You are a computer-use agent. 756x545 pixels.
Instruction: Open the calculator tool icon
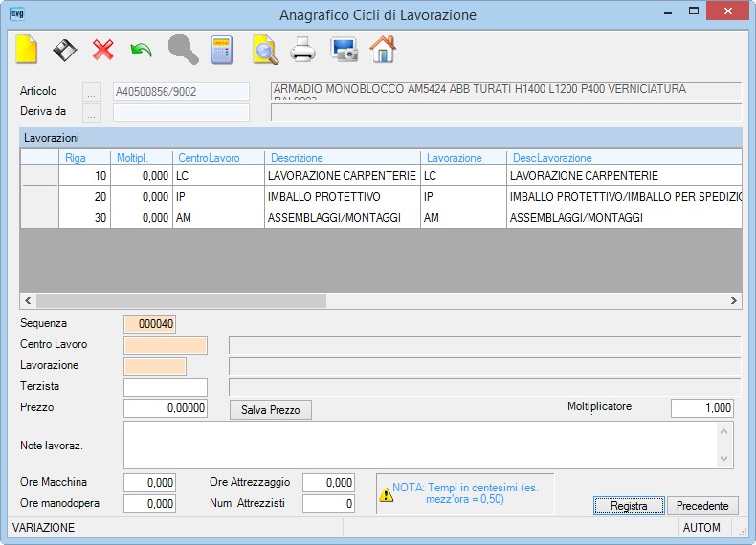(222, 50)
